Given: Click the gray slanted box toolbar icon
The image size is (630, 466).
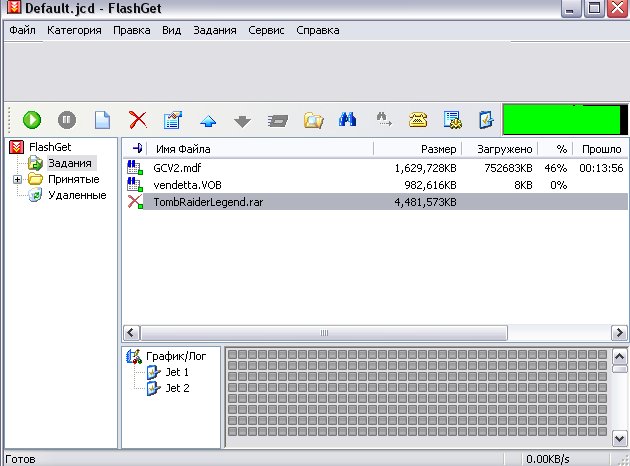Looking at the screenshot, I should [278, 121].
